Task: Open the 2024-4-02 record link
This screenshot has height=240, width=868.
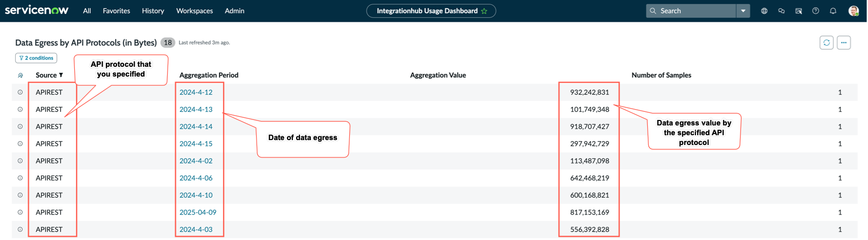Action: (196, 161)
